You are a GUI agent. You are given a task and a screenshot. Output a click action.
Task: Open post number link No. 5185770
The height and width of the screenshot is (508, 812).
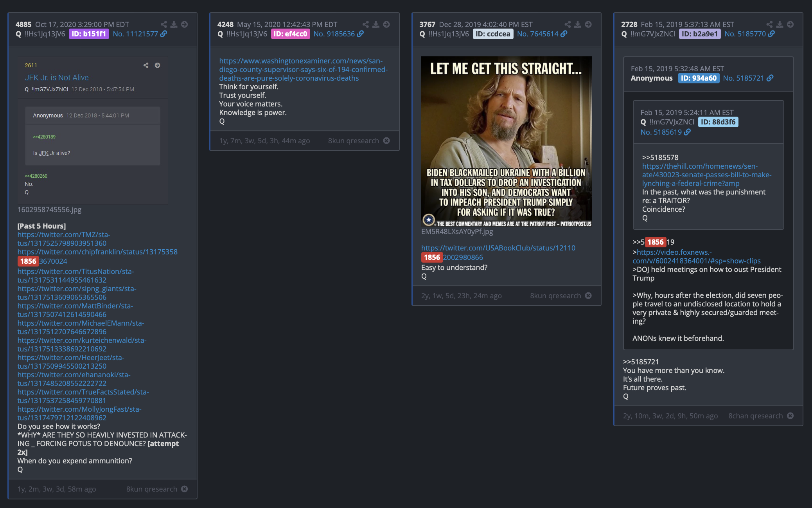[745, 34]
